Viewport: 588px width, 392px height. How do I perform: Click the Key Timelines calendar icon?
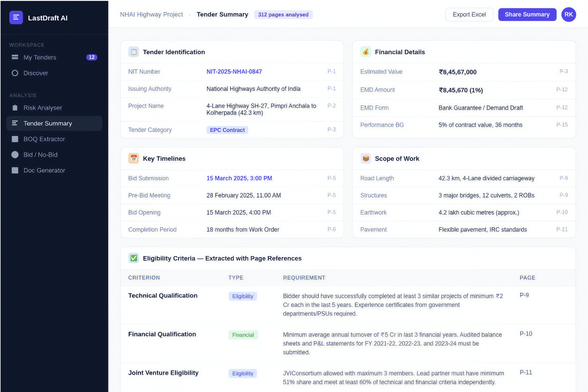134,158
